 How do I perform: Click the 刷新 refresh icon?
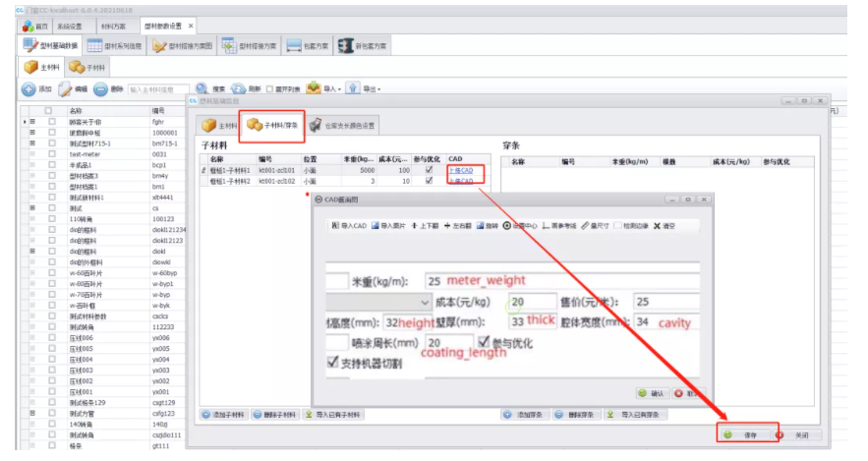coord(239,88)
